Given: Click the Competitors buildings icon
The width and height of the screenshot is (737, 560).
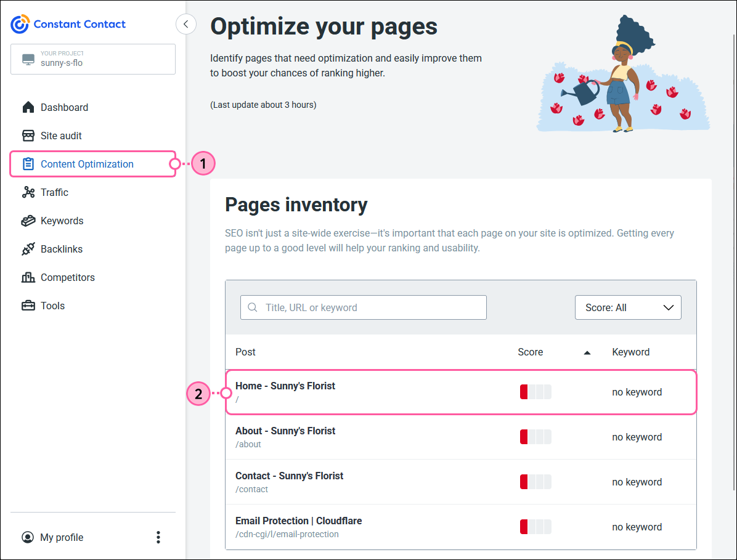Looking at the screenshot, I should click(28, 277).
